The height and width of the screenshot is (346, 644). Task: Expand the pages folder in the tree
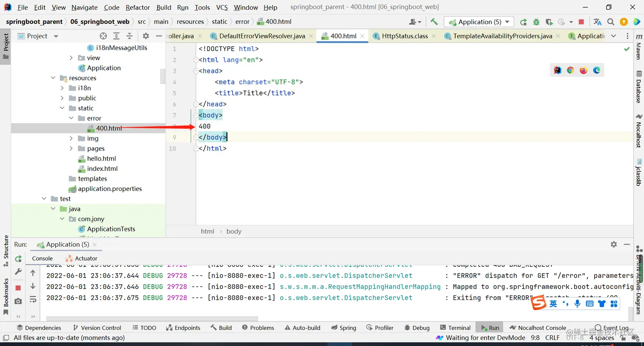pyautogui.click(x=71, y=149)
